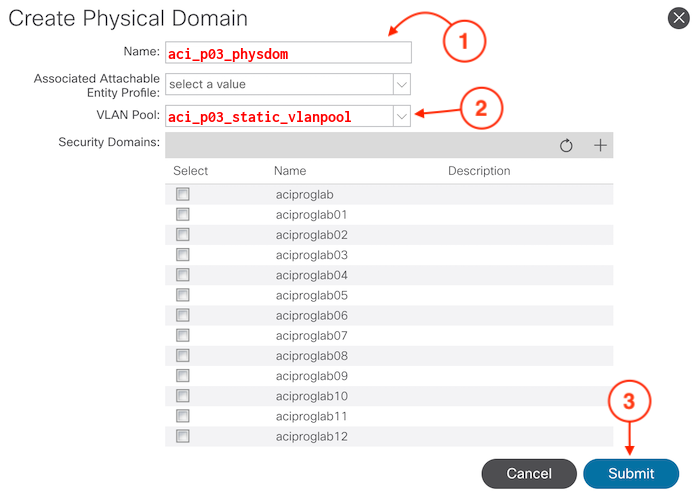Click the Cancel button
700x500 pixels.
click(529, 473)
